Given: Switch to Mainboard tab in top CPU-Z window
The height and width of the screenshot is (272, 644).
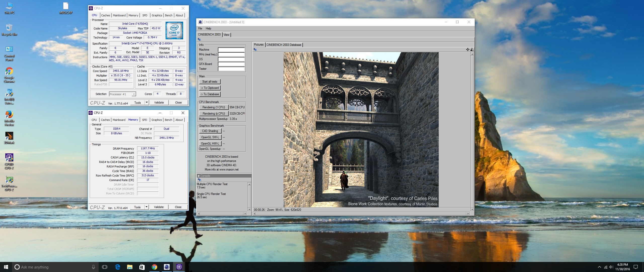Looking at the screenshot, I should tap(119, 15).
